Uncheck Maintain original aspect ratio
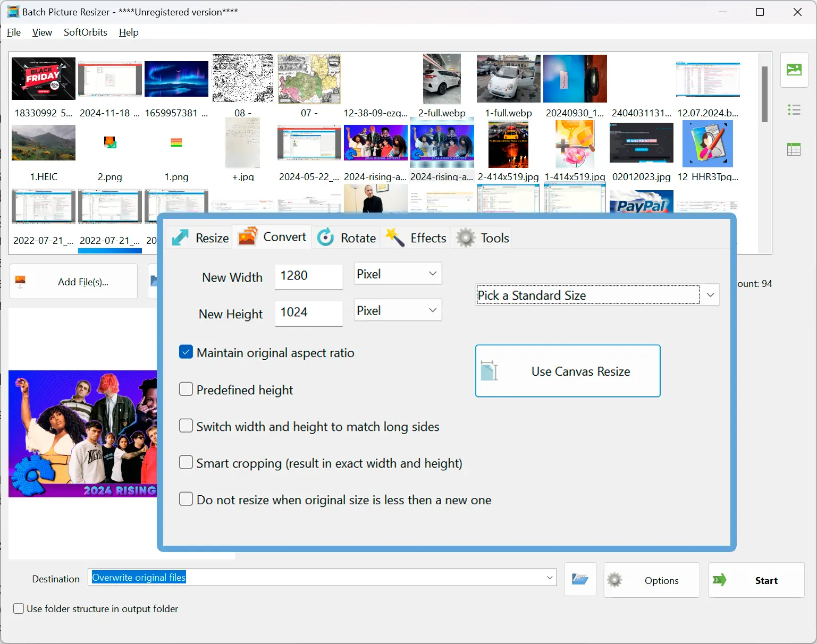 186,352
